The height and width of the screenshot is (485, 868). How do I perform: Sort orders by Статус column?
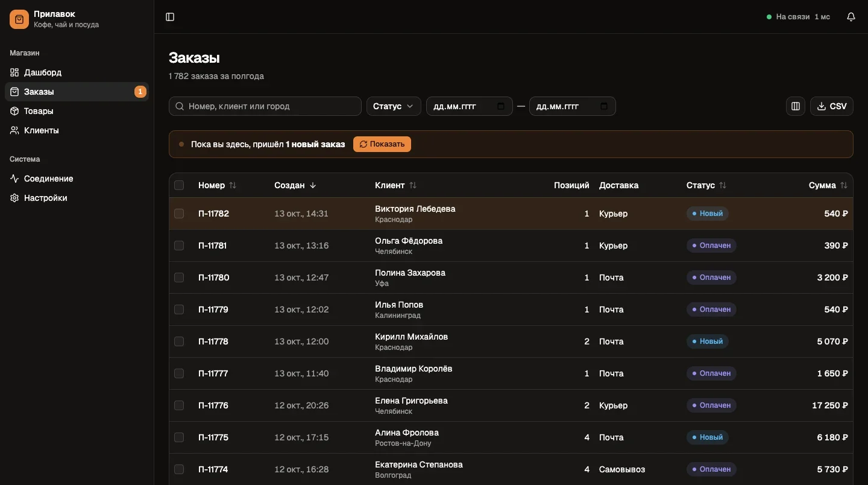click(706, 185)
